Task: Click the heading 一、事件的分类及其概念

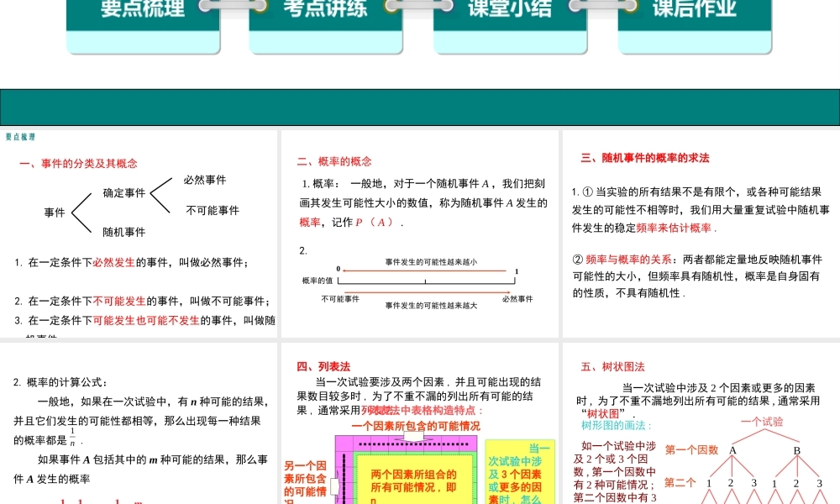Action: 79,163
